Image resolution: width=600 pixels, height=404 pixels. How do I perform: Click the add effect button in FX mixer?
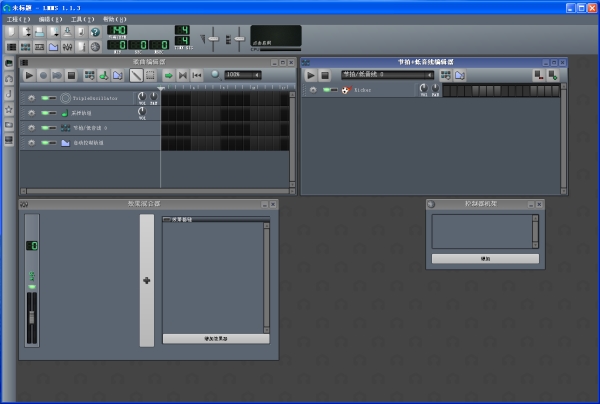point(215,339)
